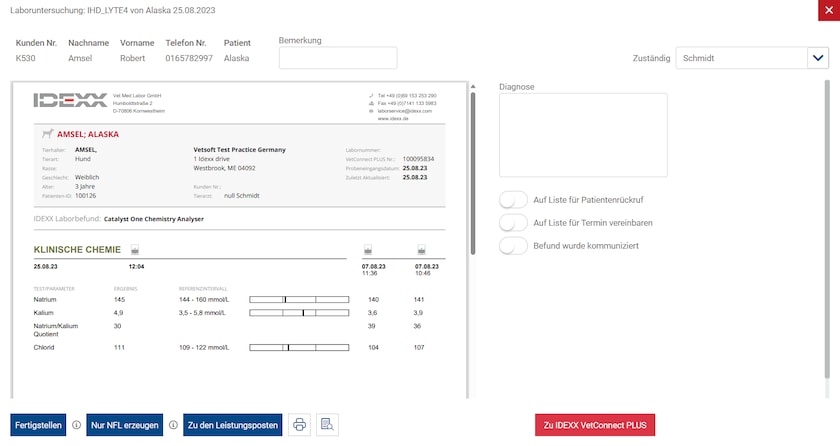Screen dimensions: 840x446
Task: Click the analyzer icon above 07.08.23 11:36
Action: [368, 250]
